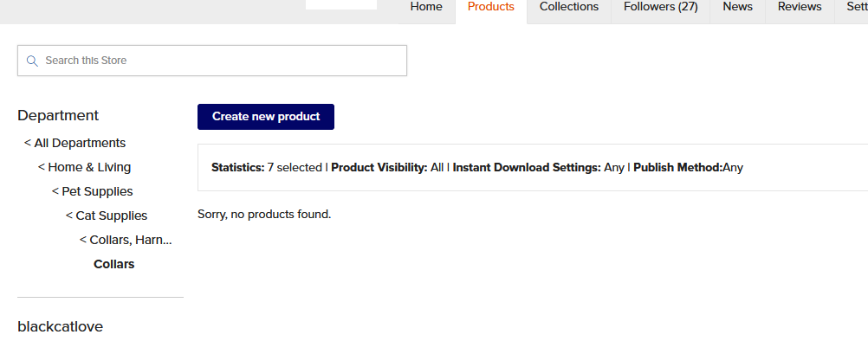Click the blackcatlove store heading
The height and width of the screenshot is (341, 868).
click(61, 326)
